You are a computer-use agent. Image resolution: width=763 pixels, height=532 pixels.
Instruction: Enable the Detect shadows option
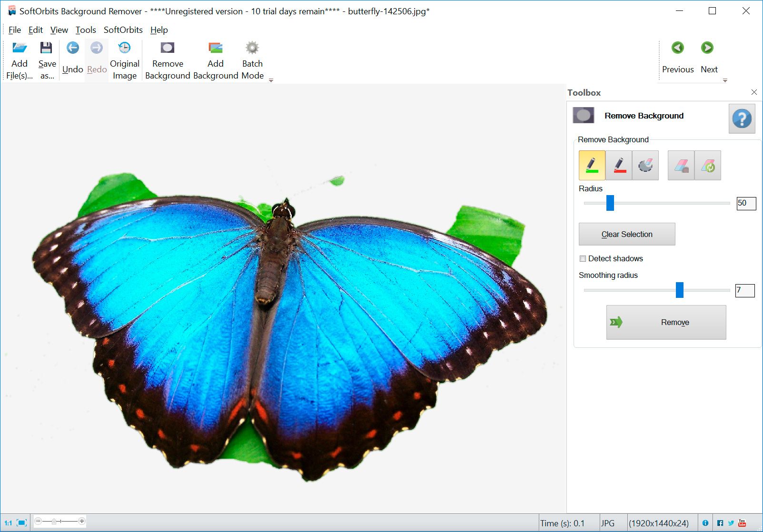click(582, 258)
